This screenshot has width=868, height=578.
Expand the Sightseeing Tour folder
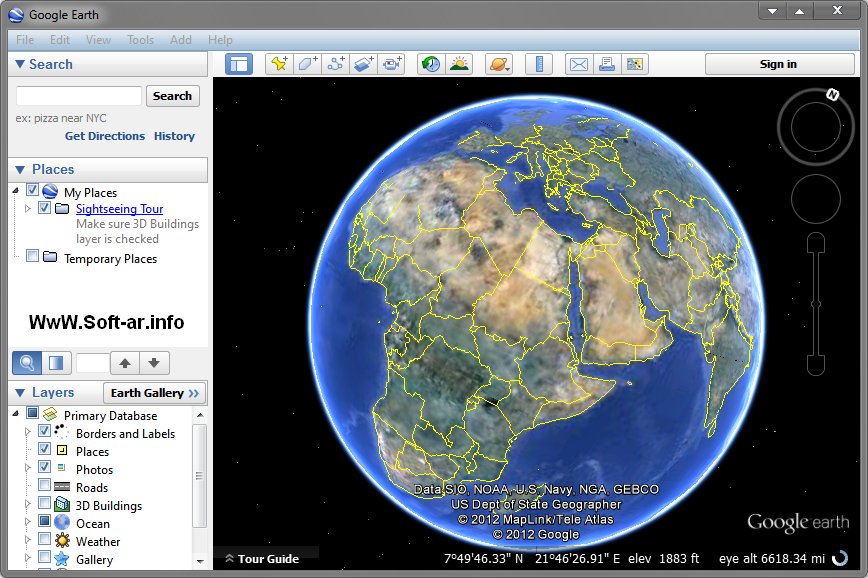[27, 208]
